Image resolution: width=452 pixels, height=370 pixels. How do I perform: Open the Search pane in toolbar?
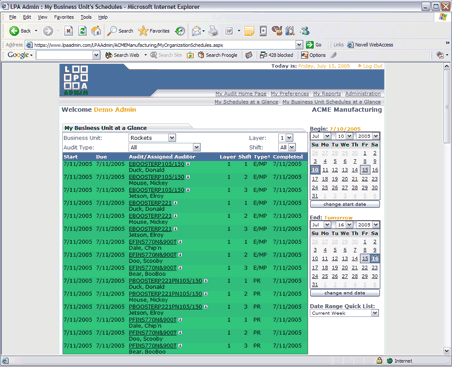click(x=120, y=31)
